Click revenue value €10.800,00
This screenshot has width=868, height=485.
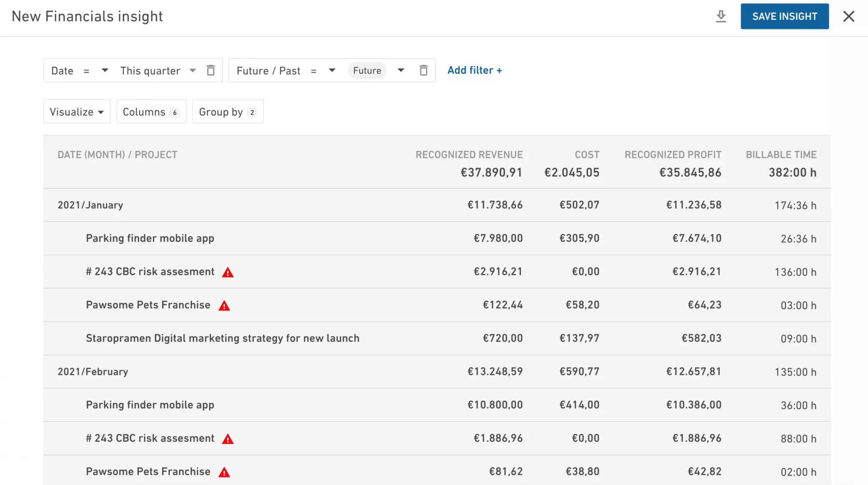(495, 405)
